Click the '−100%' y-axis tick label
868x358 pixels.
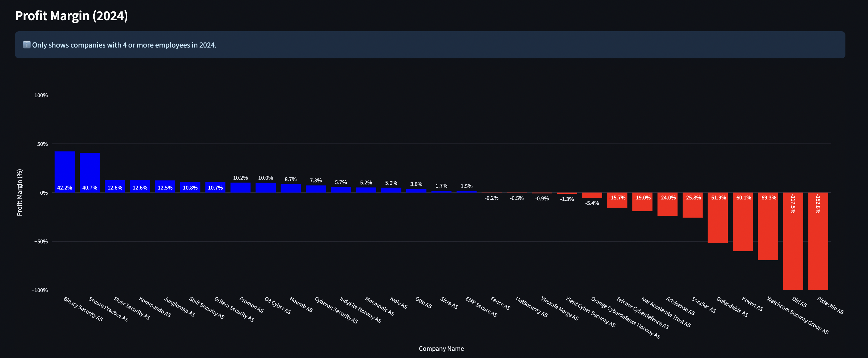click(x=40, y=290)
